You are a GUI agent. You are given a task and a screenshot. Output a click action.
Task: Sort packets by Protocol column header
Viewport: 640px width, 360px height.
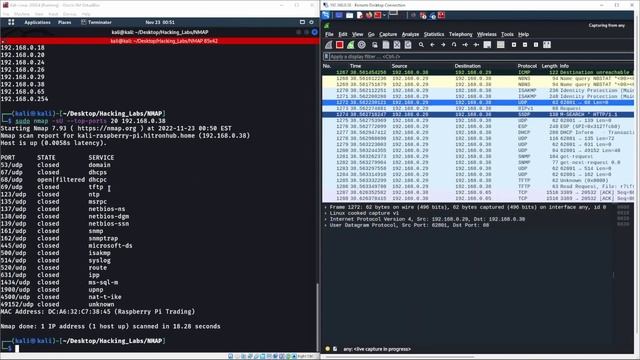[527, 66]
